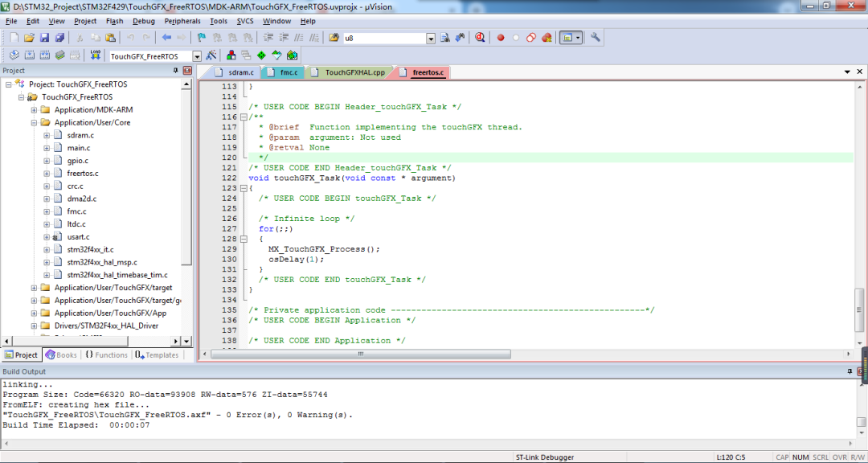This screenshot has width=868, height=463.
Task: Select stm32f4xx_it.c in the project tree
Action: 90,250
